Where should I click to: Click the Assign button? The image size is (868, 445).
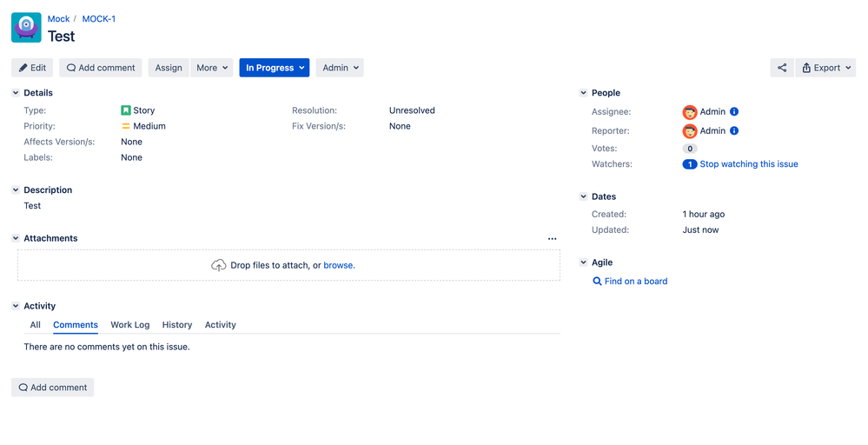click(169, 68)
